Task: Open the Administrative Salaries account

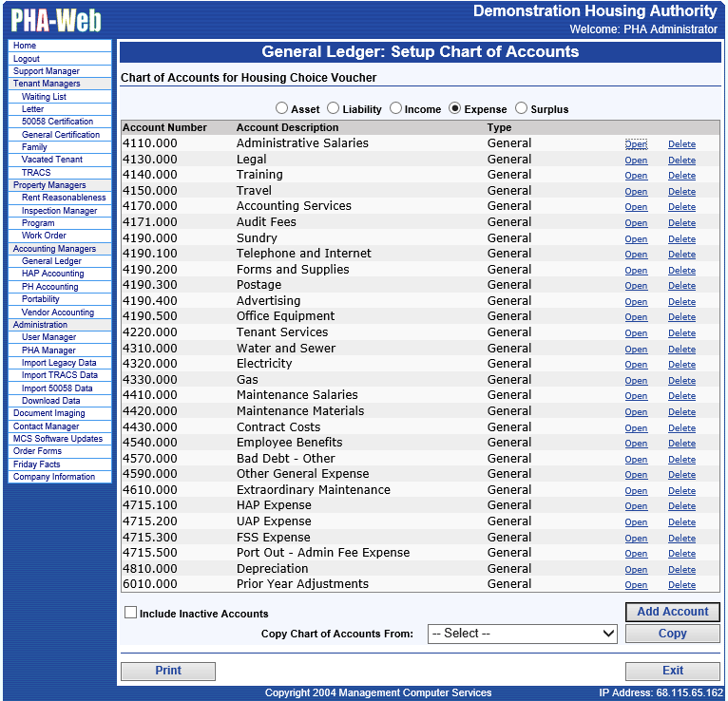Action: coord(636,144)
